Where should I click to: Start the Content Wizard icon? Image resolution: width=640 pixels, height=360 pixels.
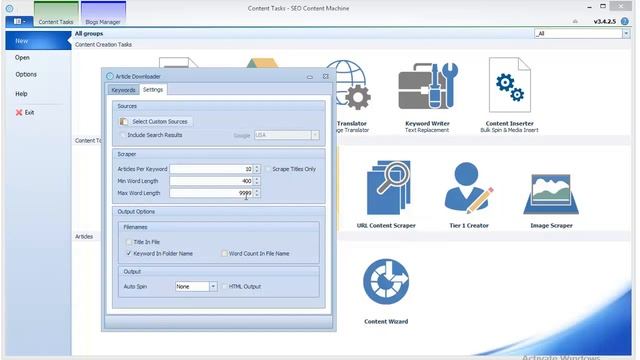pyautogui.click(x=386, y=282)
